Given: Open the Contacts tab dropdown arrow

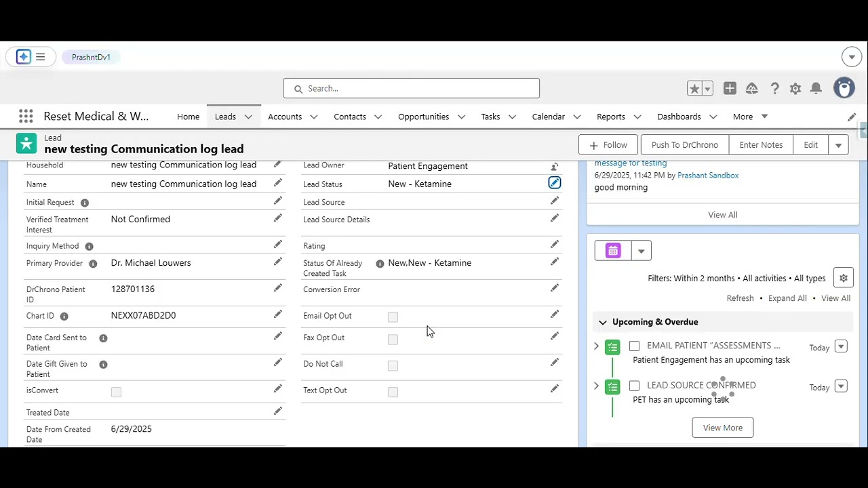Looking at the screenshot, I should coord(378,117).
